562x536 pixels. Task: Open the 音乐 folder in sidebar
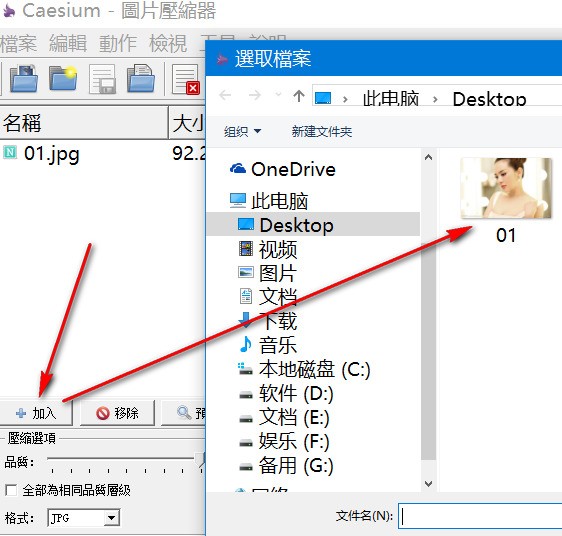278,345
